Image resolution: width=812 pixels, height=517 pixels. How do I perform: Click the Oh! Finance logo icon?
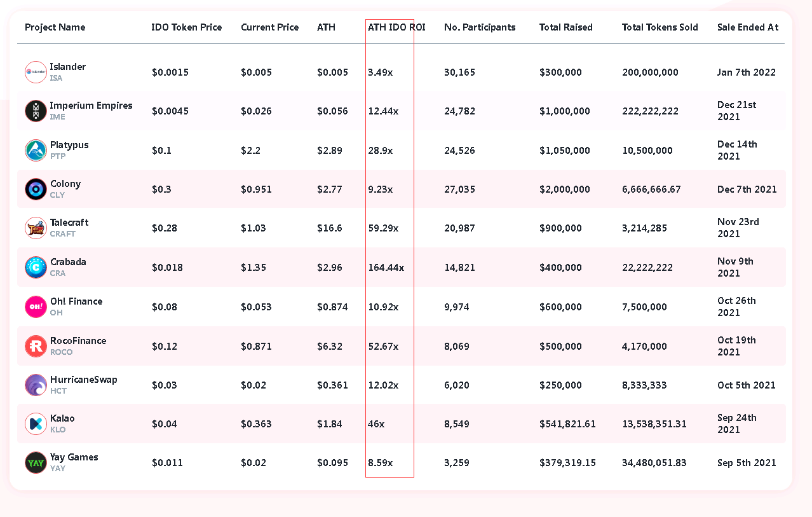point(36,307)
